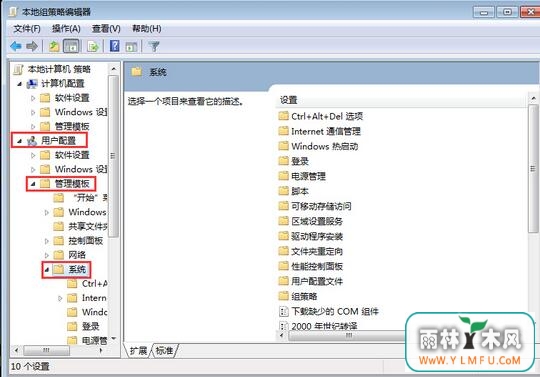Click the Forward arrow toolbar icon
The width and height of the screenshot is (540, 377).
coord(32,46)
